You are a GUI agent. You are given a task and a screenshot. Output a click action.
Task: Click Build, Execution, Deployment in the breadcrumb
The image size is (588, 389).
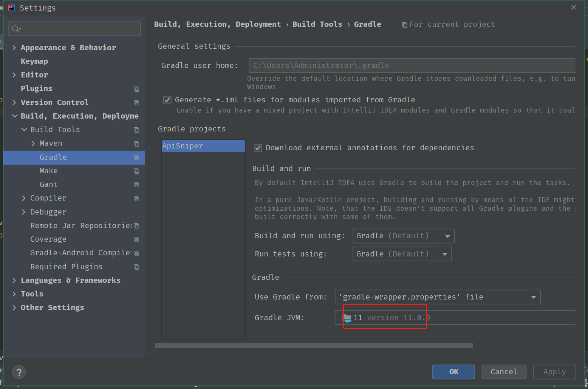point(218,24)
